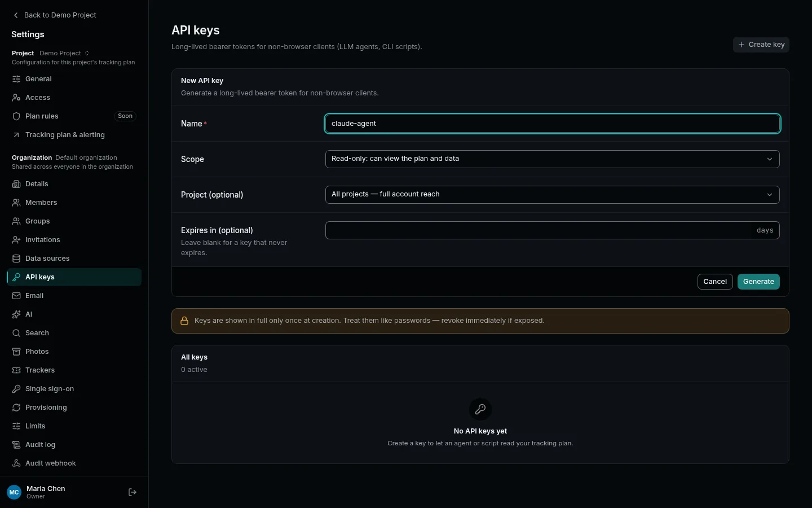Click the Trackers ticket icon
Image resolution: width=812 pixels, height=508 pixels.
coord(16,370)
